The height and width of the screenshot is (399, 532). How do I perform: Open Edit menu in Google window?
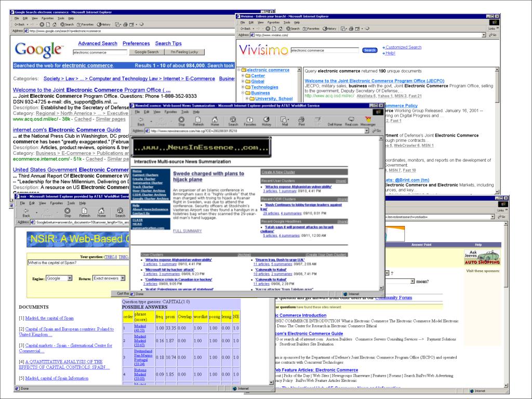tap(25, 18)
